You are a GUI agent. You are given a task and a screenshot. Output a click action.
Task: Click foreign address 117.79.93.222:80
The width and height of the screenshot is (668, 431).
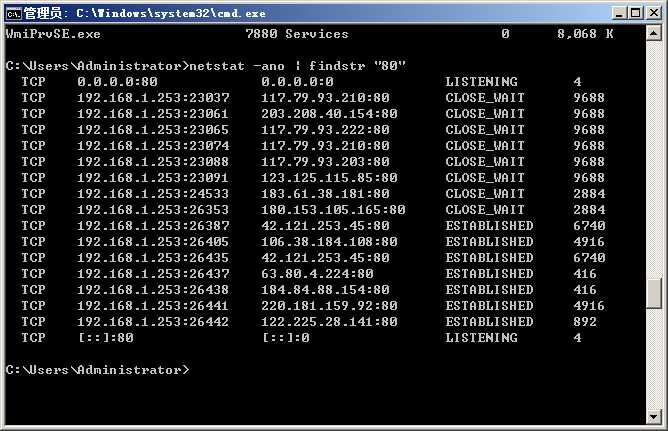click(x=325, y=130)
